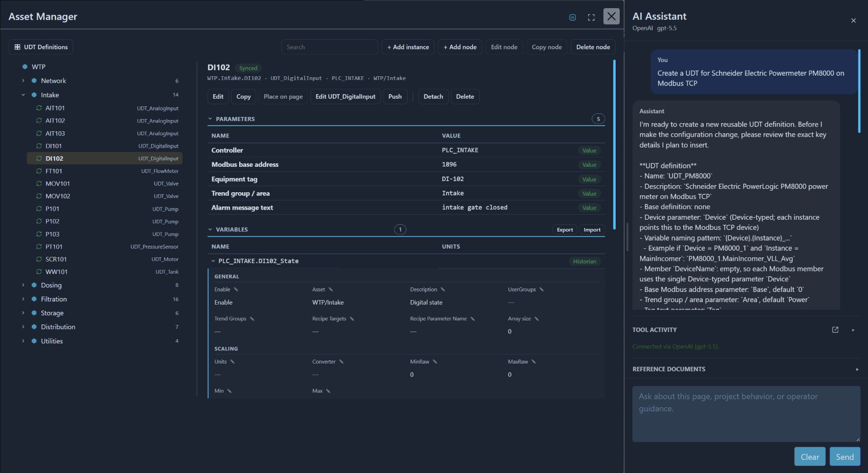The image size is (868, 473).
Task: Expand the Storage tree node
Action: point(23,313)
